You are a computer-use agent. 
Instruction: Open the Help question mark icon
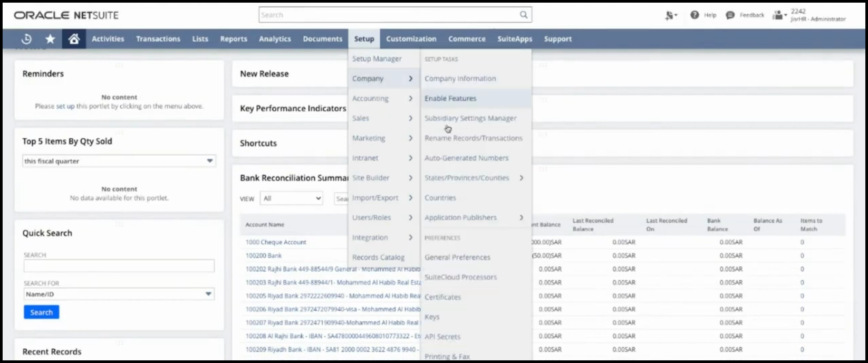[695, 15]
